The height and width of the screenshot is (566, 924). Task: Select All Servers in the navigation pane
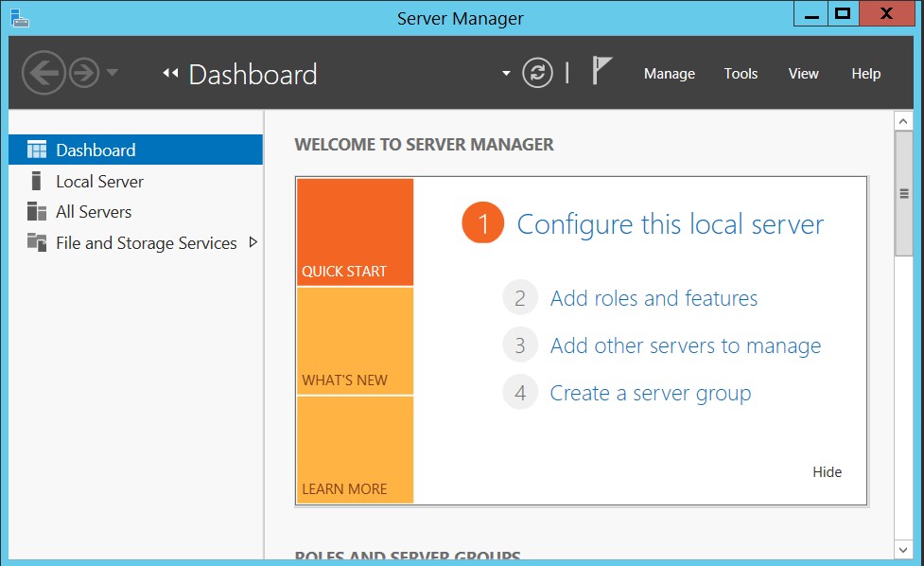pyautogui.click(x=135, y=212)
